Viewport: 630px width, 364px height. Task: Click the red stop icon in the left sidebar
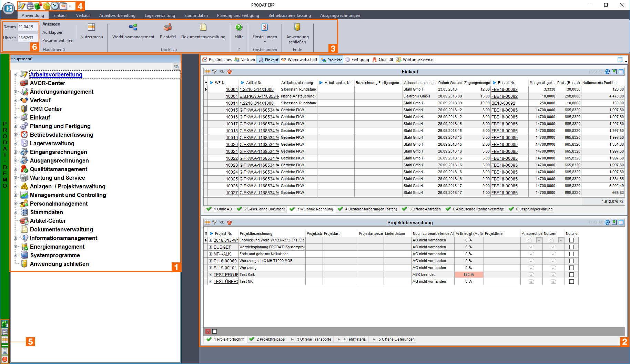tap(5, 359)
